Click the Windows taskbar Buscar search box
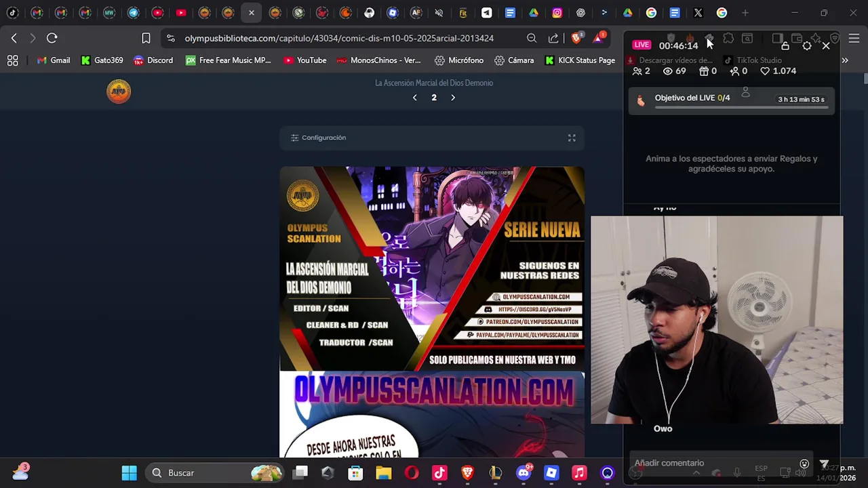The height and width of the screenshot is (488, 868). [x=216, y=472]
